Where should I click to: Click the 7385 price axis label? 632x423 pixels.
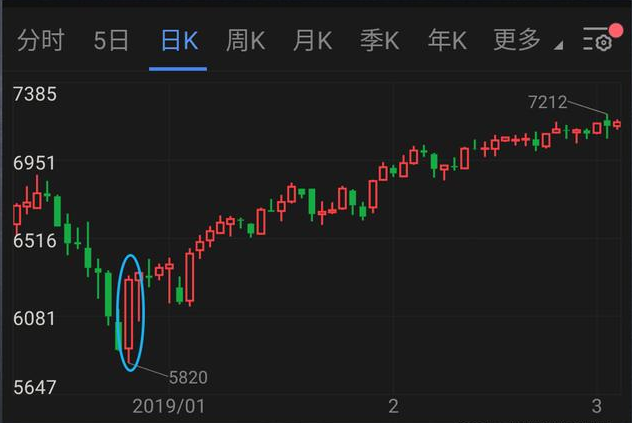(35, 94)
